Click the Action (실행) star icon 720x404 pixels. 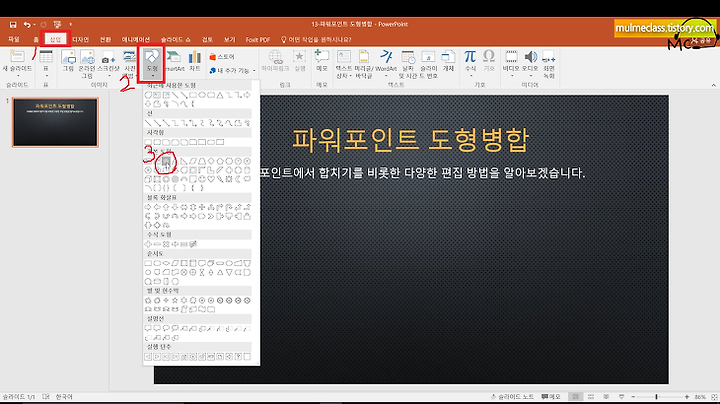click(299, 61)
